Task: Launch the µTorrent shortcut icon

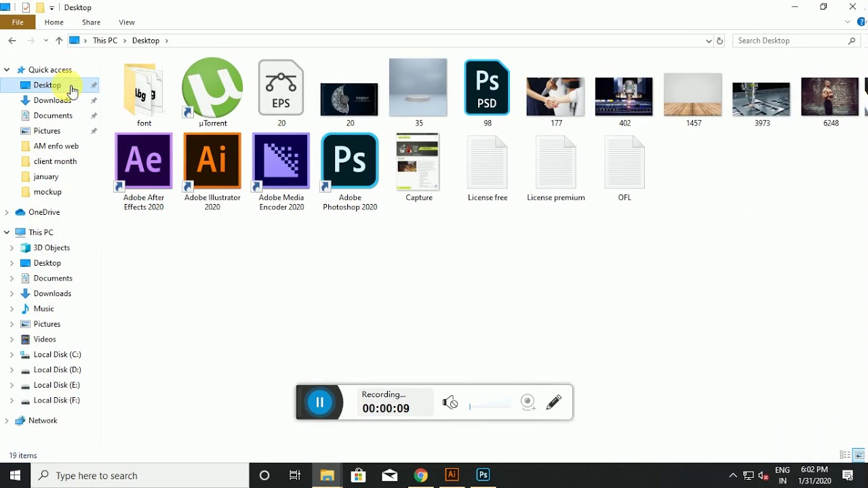Action: [212, 88]
